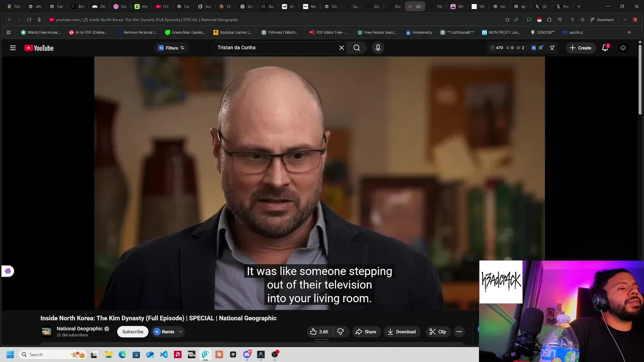Share the video
Image resolution: width=644 pixels, height=362 pixels.
(366, 332)
